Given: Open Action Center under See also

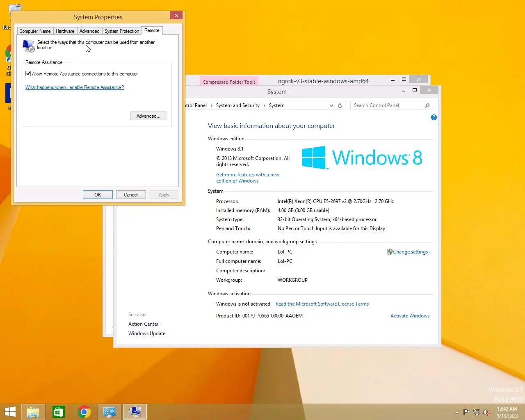Looking at the screenshot, I should click(143, 324).
